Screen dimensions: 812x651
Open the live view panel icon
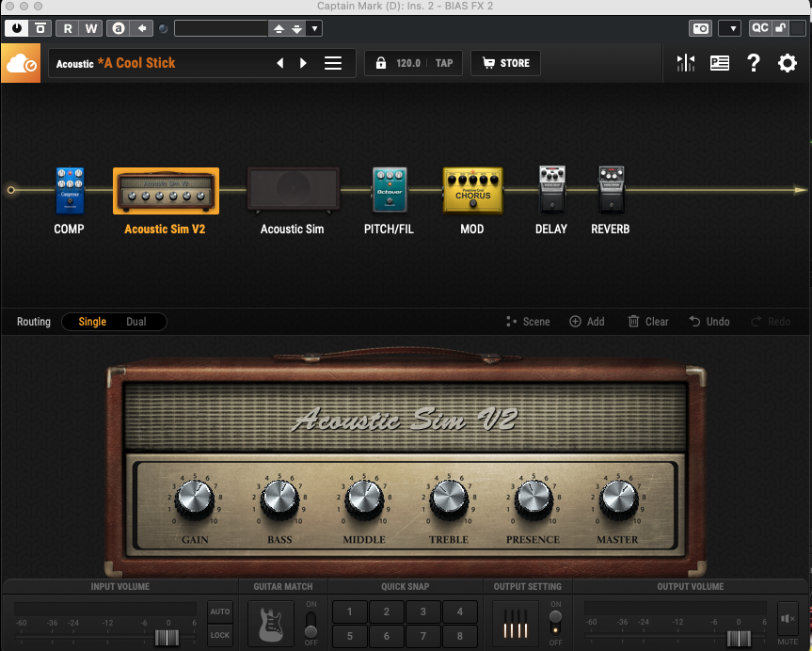(x=719, y=63)
